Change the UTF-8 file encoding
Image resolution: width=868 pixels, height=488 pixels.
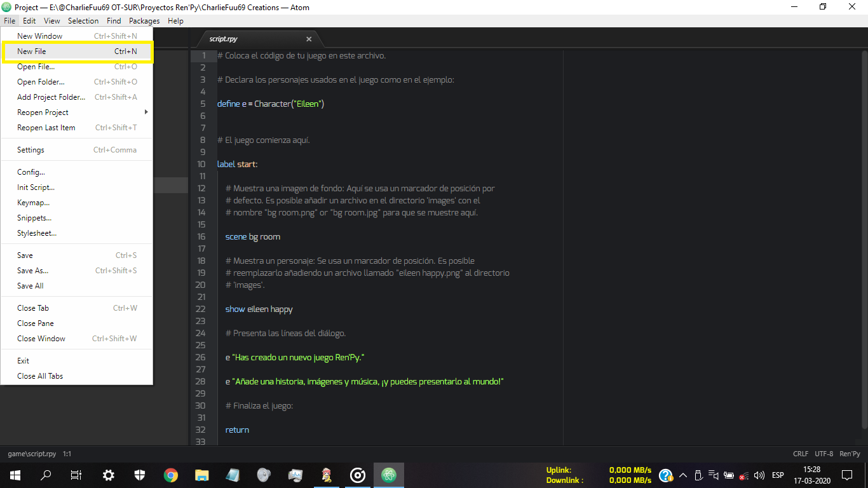(824, 454)
